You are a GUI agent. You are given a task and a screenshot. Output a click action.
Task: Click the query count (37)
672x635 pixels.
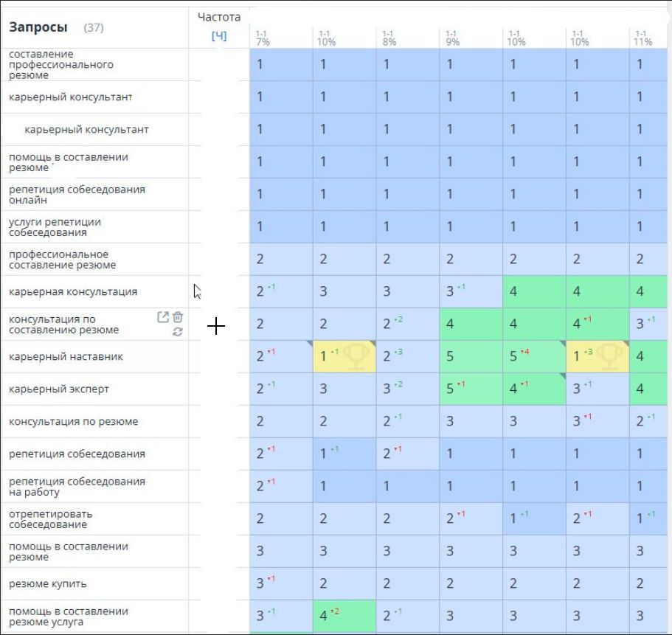pos(94,28)
